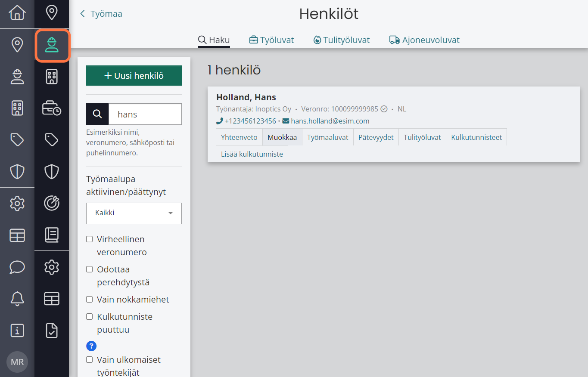This screenshot has width=588, height=377.
Task: Enable Virheellinen veronumero checkbox
Action: click(x=89, y=239)
